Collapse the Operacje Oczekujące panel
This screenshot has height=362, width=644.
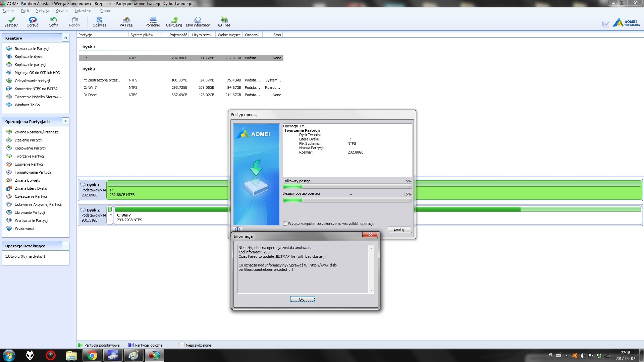tap(66, 246)
